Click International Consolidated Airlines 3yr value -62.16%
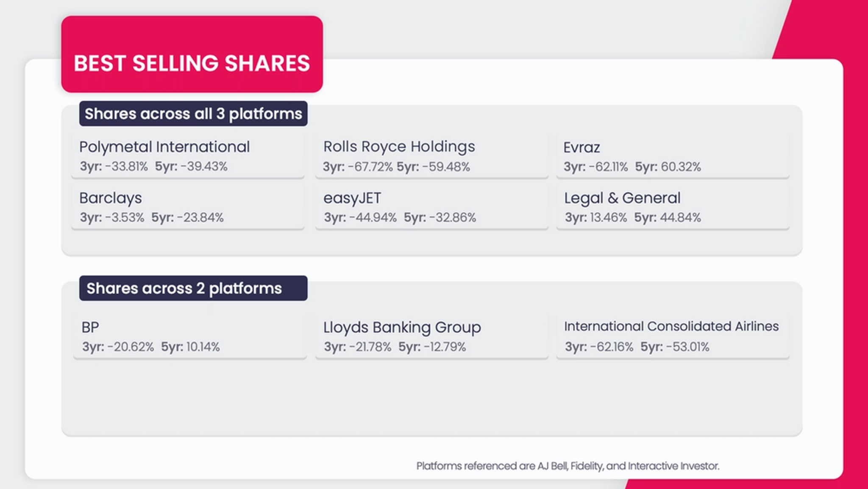The height and width of the screenshot is (489, 868). click(x=612, y=347)
